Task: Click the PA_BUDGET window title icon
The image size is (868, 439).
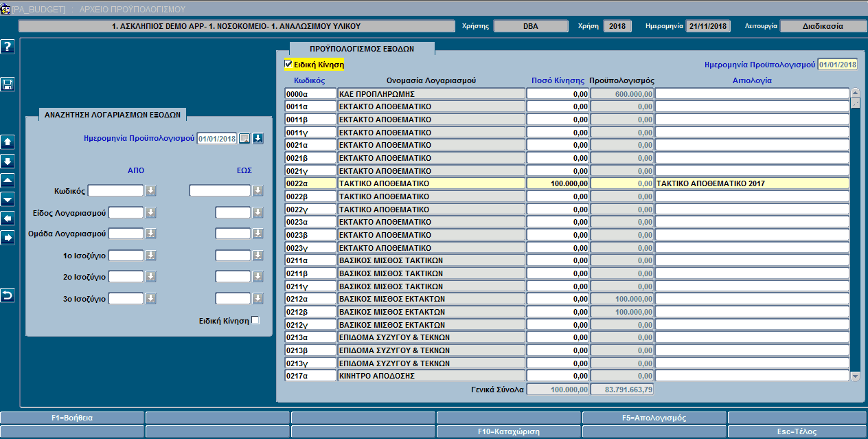Action: coord(5,9)
